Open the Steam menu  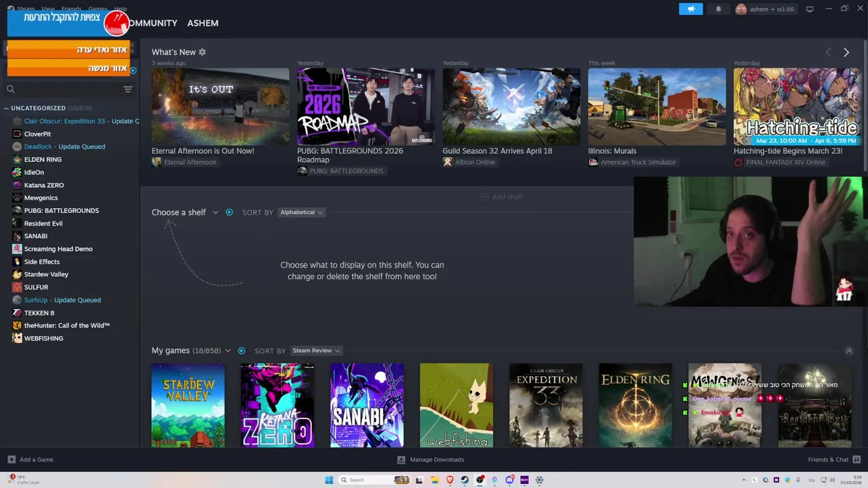tap(26, 9)
